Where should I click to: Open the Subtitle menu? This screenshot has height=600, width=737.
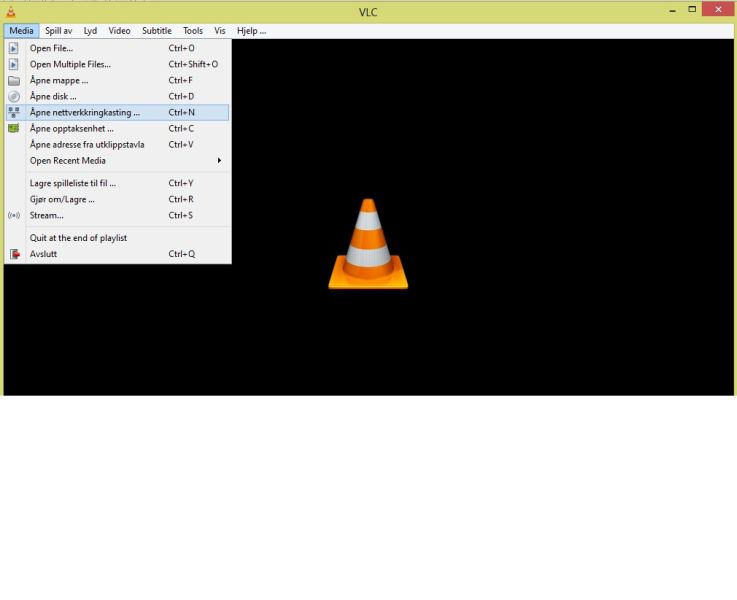[x=157, y=31]
